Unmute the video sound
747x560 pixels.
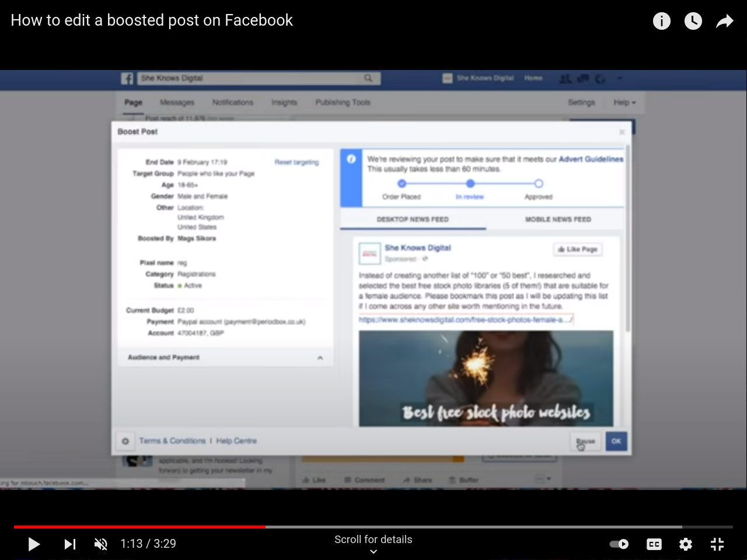(101, 544)
